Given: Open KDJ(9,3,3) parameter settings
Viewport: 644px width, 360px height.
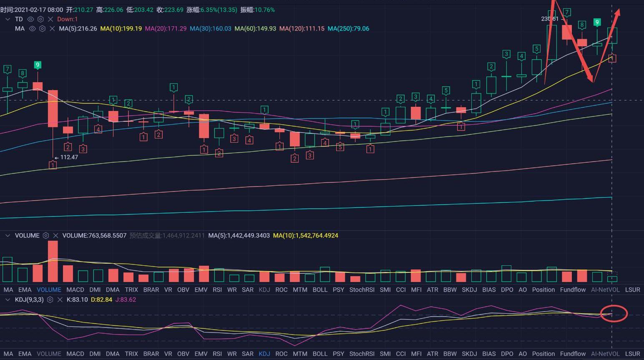Looking at the screenshot, I should (50, 300).
